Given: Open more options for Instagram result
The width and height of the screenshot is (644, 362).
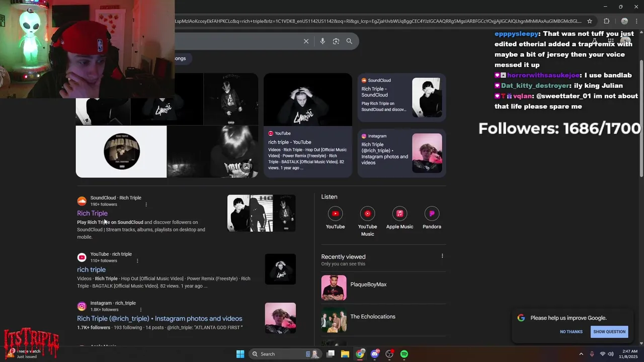Looking at the screenshot, I should pos(141,310).
